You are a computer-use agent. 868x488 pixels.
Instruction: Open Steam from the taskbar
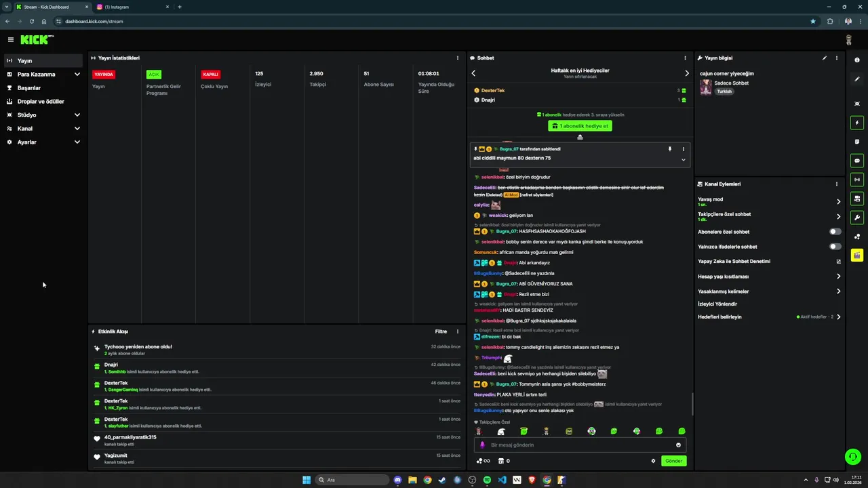[442, 480]
